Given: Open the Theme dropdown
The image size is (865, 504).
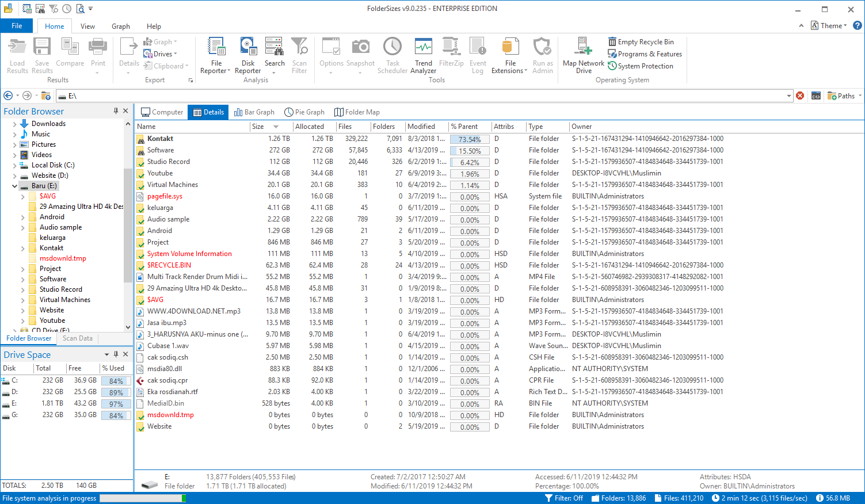Looking at the screenshot, I should [x=829, y=25].
